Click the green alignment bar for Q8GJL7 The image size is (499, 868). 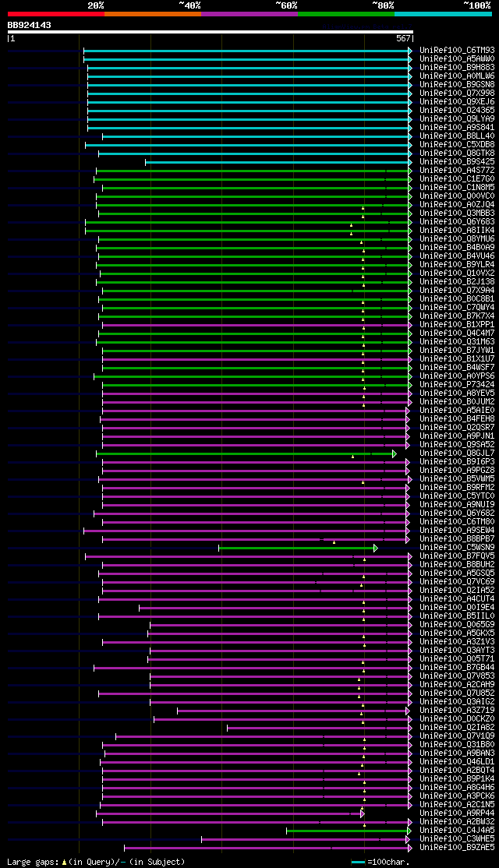pyautogui.click(x=246, y=453)
